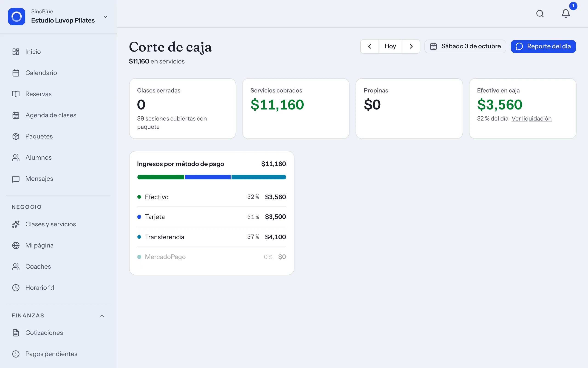This screenshot has height=368, width=588.
Task: Click the Mensajes chat icon
Action: pyautogui.click(x=16, y=179)
